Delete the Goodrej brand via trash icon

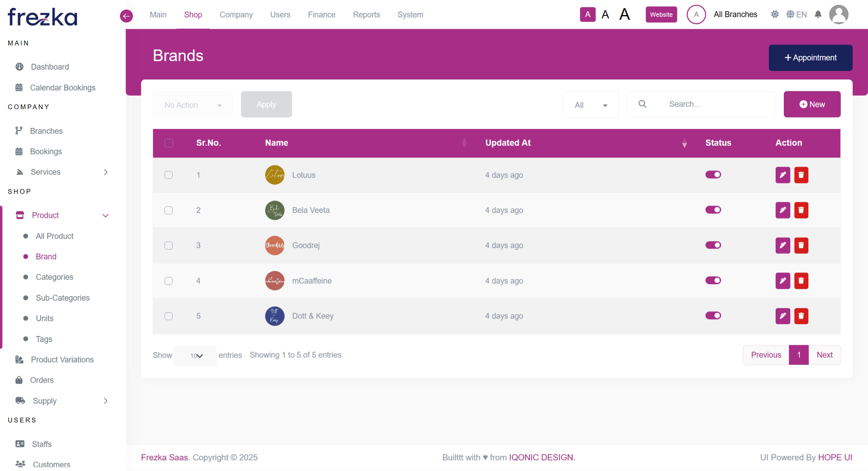tap(801, 245)
